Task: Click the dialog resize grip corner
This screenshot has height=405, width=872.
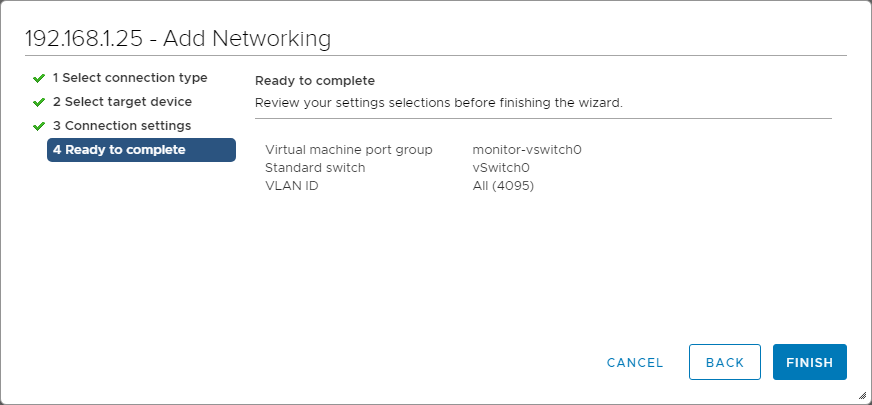Action: 862,395
